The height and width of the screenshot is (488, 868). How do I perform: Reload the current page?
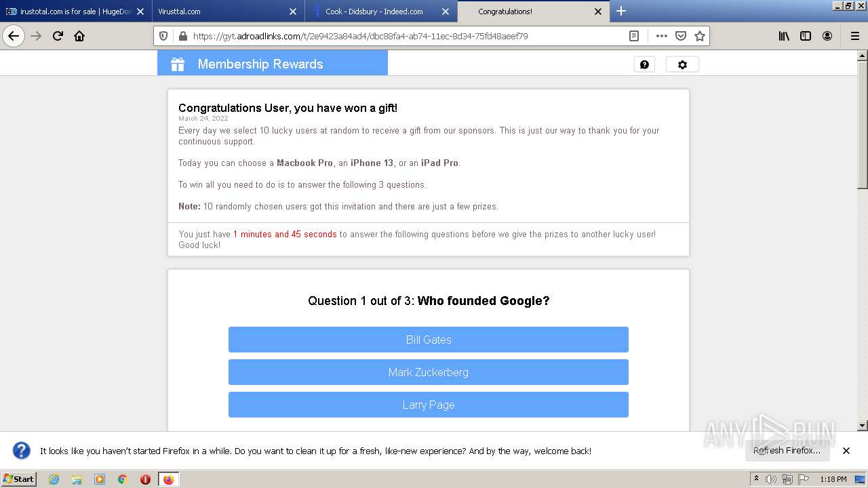[x=58, y=36]
